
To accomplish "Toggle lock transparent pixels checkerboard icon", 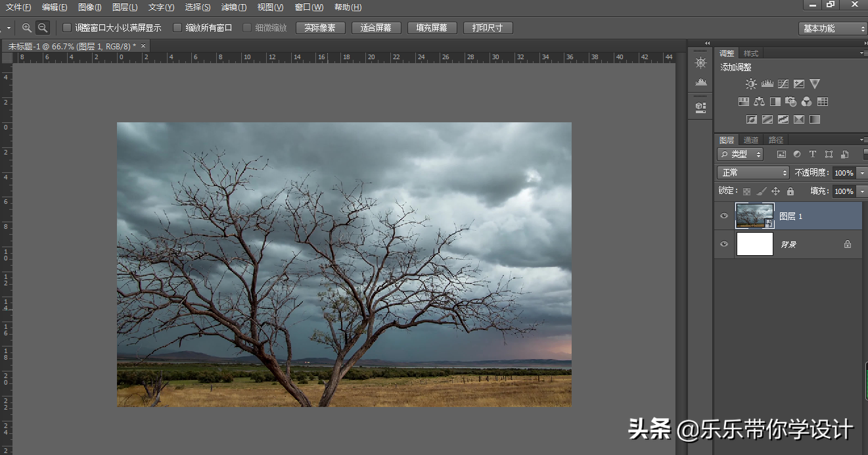I will [746, 191].
